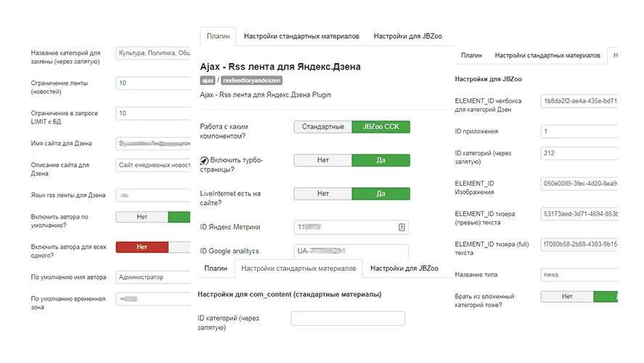Viewport: 644px width, 363px height.
Task: Click the Yandex Metrika ID input field
Action: pos(351,227)
